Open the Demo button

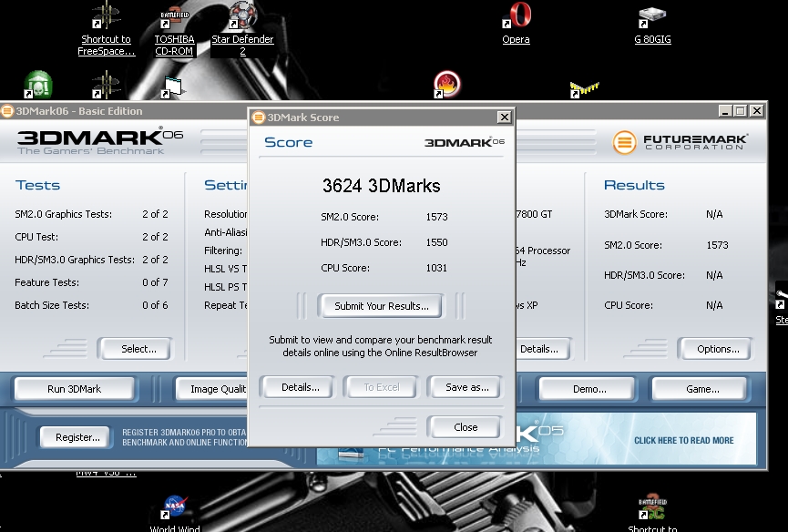(589, 389)
